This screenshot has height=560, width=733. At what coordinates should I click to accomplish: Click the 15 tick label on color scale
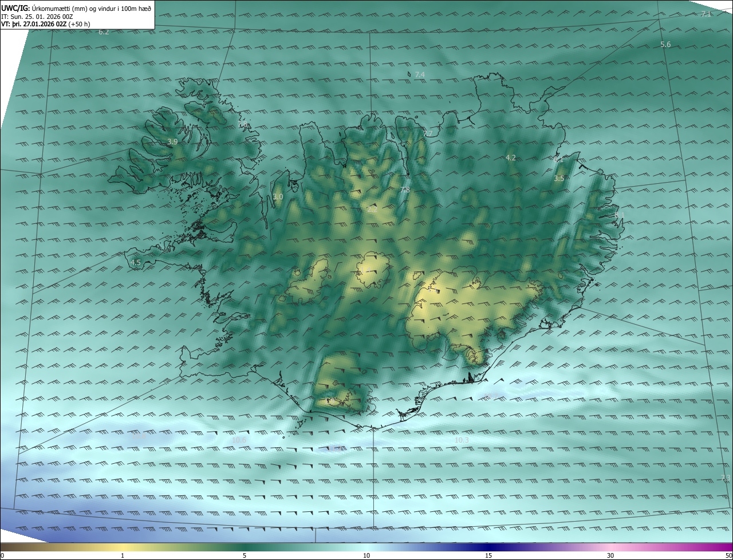(x=488, y=556)
